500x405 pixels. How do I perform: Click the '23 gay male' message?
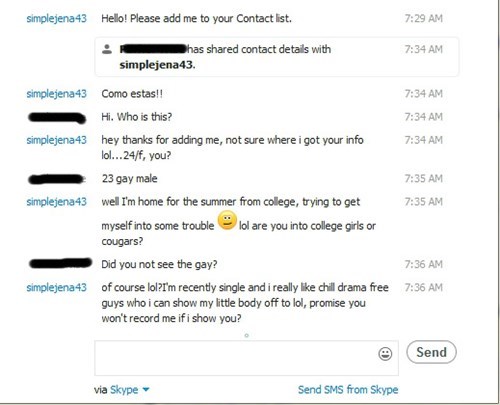(129, 179)
